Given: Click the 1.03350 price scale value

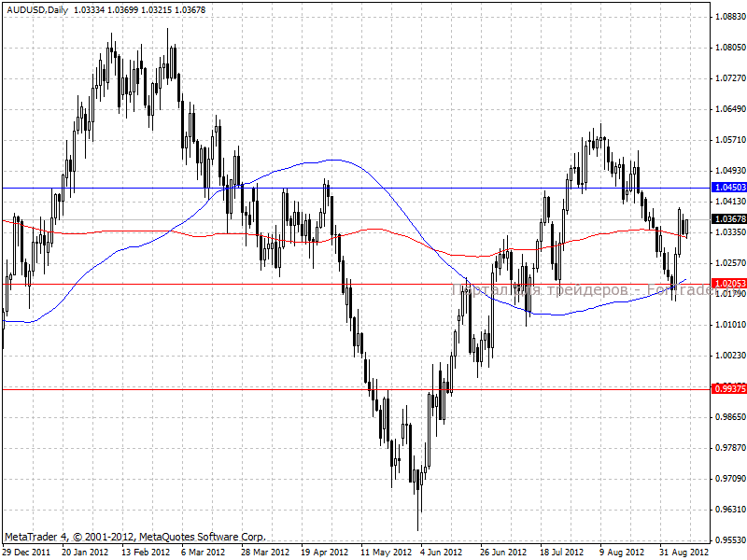Looking at the screenshot, I should coord(731,231).
